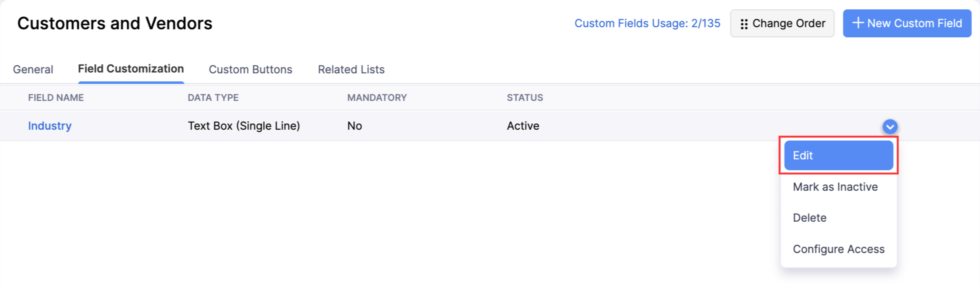Click the STATUS column header

pyautogui.click(x=525, y=97)
